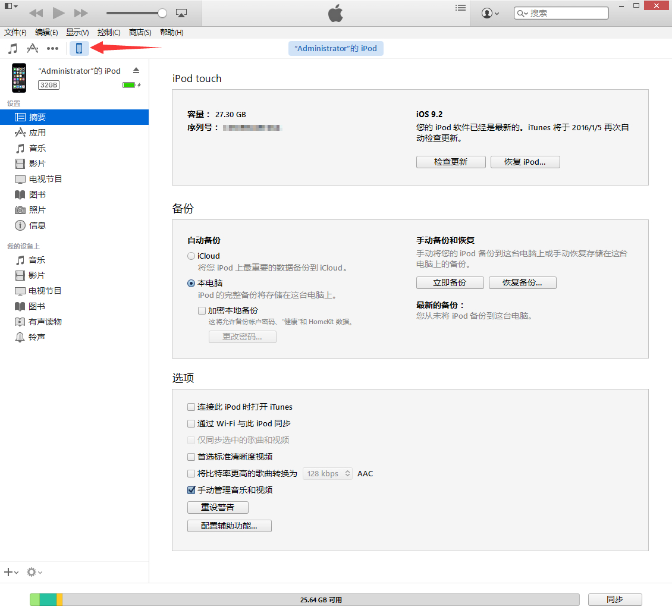Select the 本电脑 backup radio button
This screenshot has height=616, width=672.
[191, 283]
